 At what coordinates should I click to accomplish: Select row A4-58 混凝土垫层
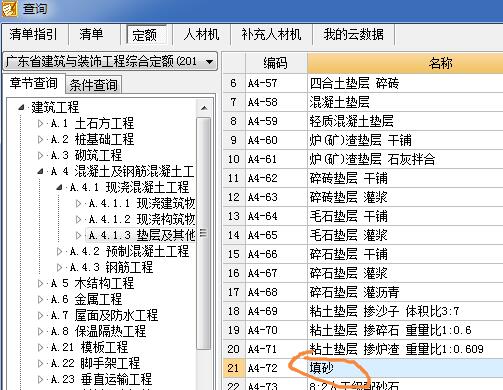[x=363, y=102]
